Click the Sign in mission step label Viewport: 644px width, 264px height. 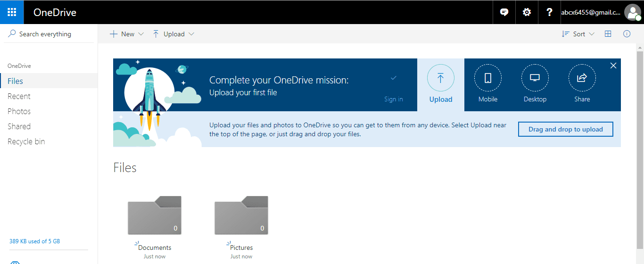tap(394, 99)
